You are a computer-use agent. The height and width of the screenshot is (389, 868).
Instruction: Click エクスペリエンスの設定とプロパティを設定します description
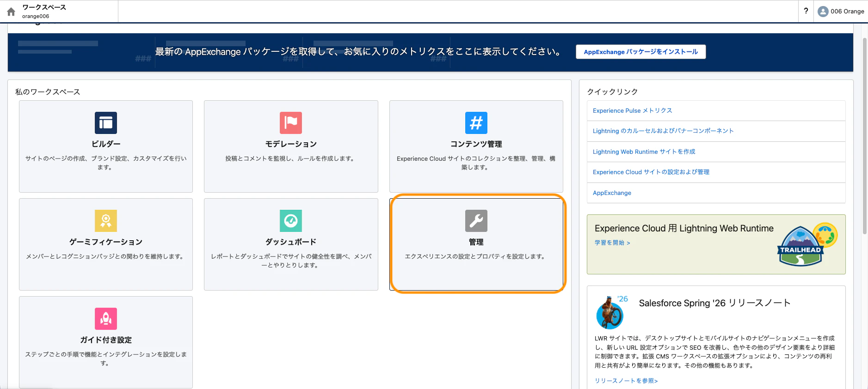tap(476, 256)
